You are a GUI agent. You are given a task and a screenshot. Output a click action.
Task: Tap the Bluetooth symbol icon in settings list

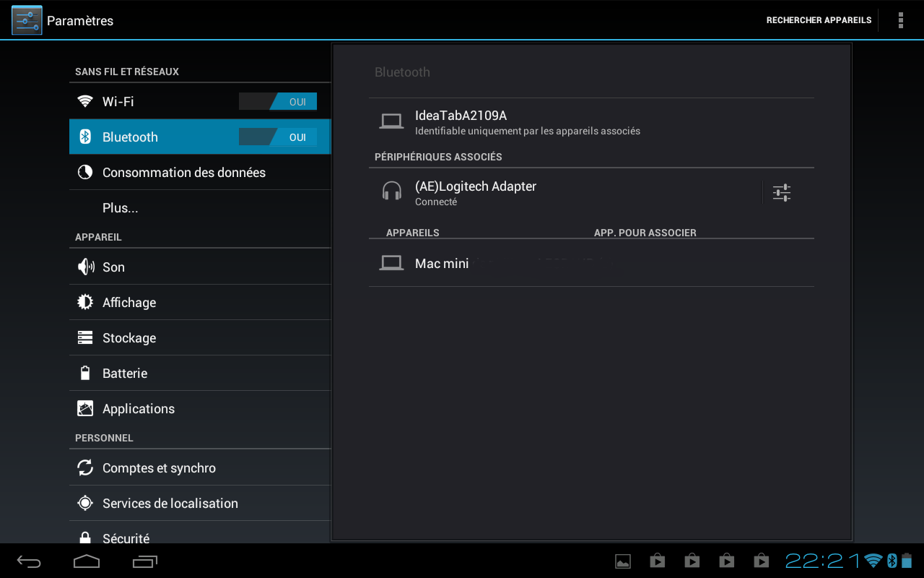coord(85,137)
